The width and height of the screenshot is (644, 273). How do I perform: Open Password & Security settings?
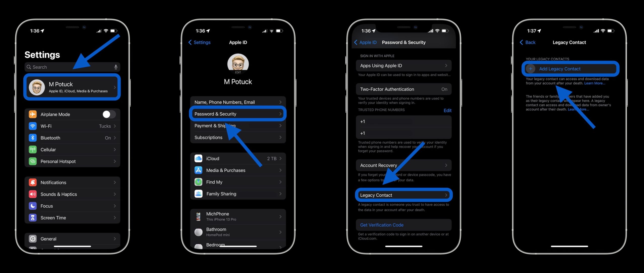point(237,114)
